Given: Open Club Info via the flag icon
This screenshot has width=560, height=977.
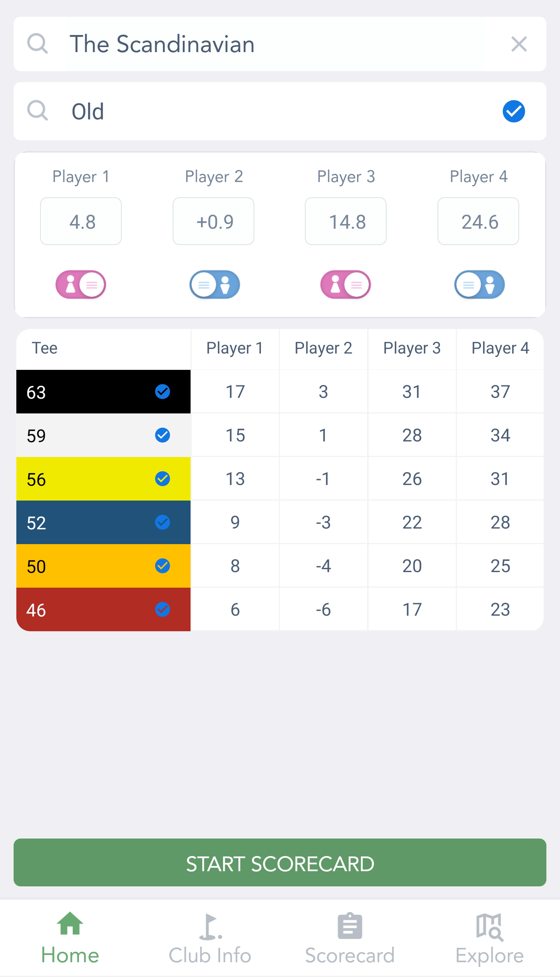Looking at the screenshot, I should [210, 933].
